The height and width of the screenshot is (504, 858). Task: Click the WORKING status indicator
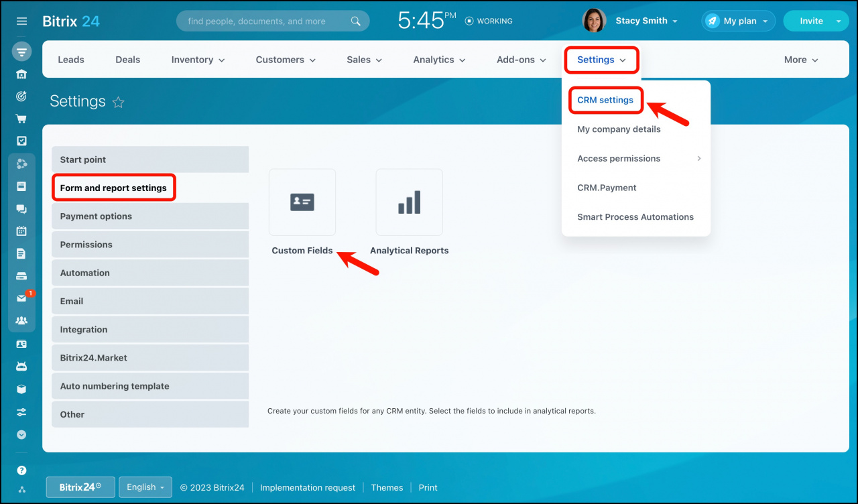[489, 21]
